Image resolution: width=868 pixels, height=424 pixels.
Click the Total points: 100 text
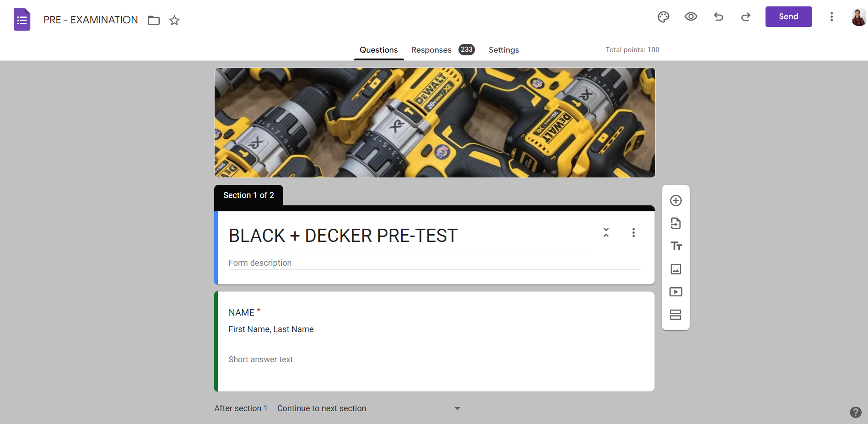tap(632, 50)
